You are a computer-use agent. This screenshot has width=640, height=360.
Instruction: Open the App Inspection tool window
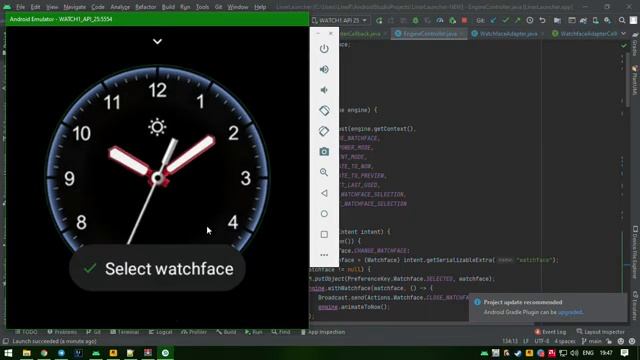323,332
